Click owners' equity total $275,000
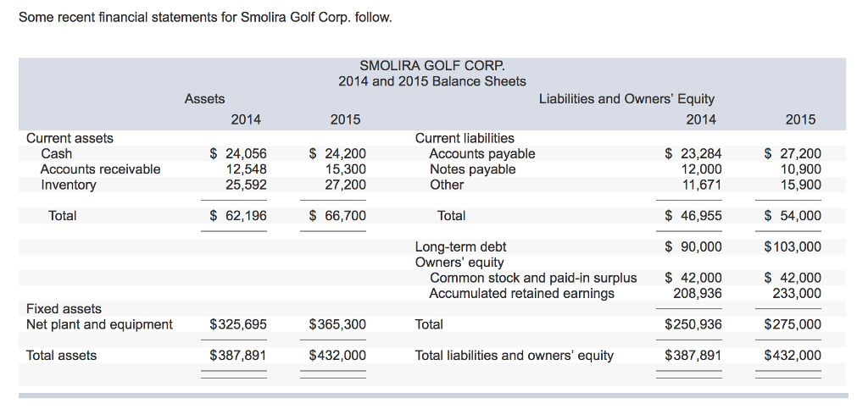 click(793, 324)
